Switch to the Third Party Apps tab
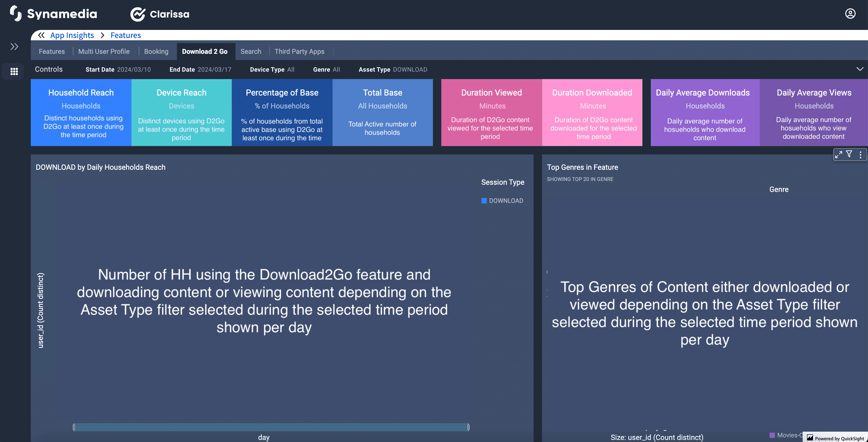 pos(299,52)
